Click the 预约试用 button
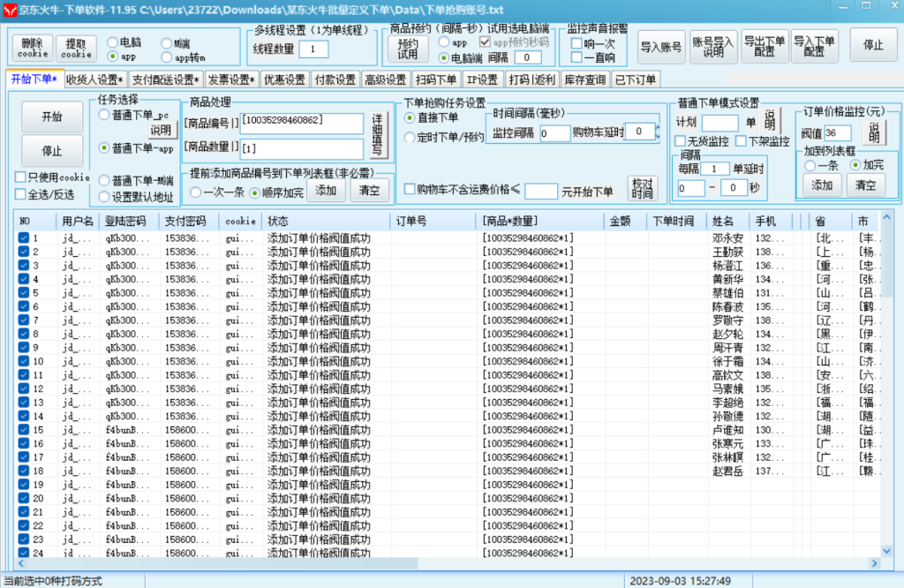Screen dimensions: 904x588 tap(408, 49)
